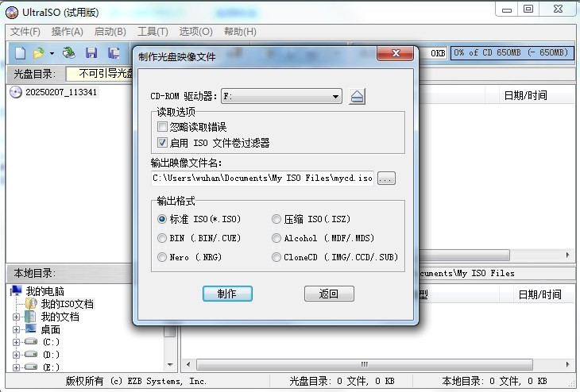Select Alcohol (.MDF/.MDS) format
This screenshot has width=580, height=392.
coord(276,238)
